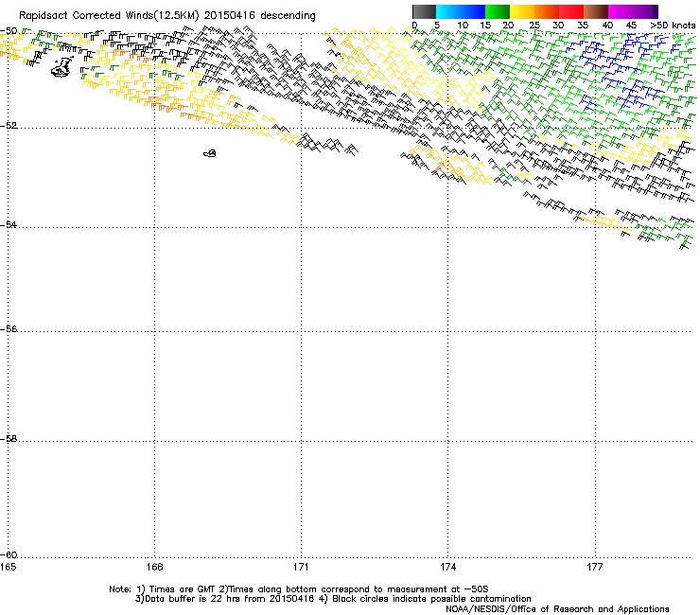The image size is (700, 615).
Task: Click the cyan-to-blue 5–15 knots color bar segment
Action: 461,11
